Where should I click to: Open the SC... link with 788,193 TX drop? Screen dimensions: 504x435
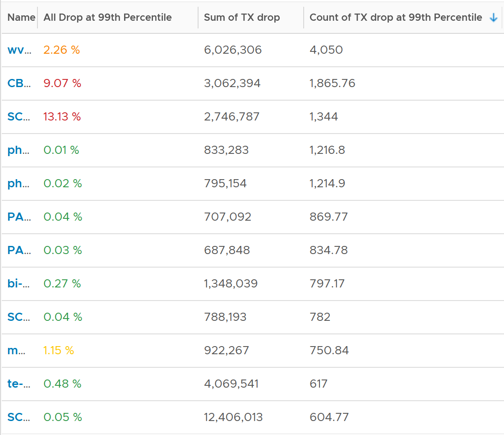tap(18, 317)
